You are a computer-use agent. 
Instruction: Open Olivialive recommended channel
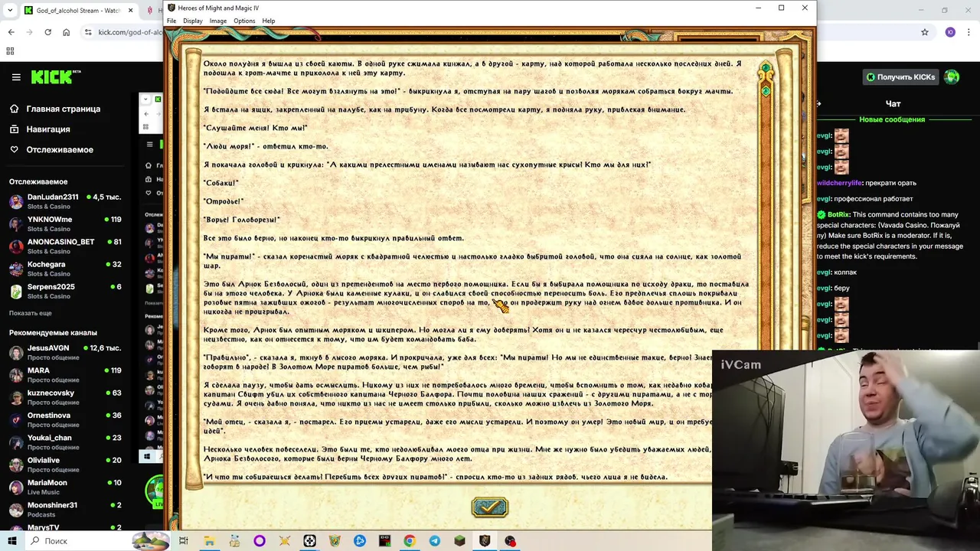tap(65, 465)
